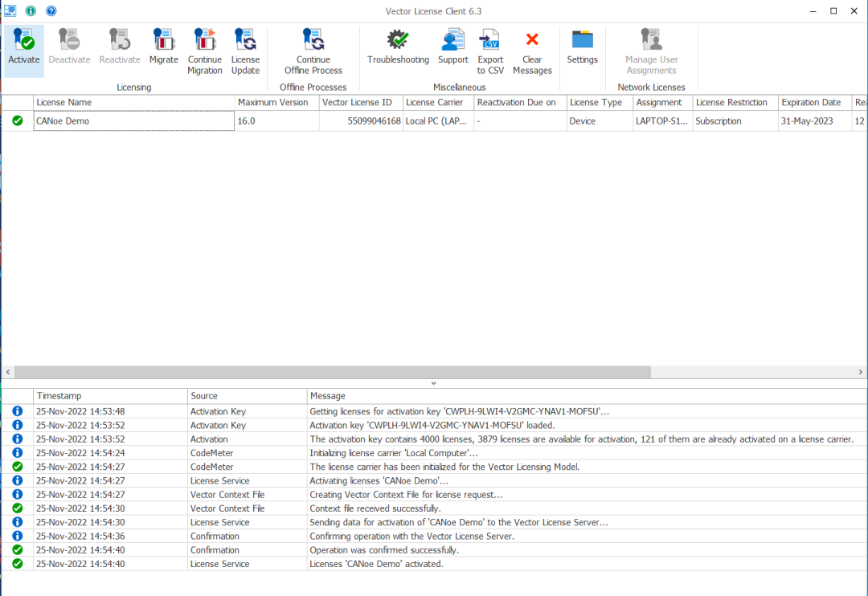Click the left arrow of the horizontal scrollbar
This screenshot has width=868, height=596.
point(7,372)
